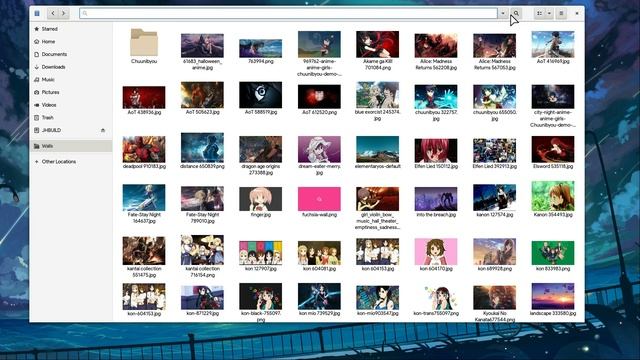Select the 763994.png thumbnail

[260, 48]
